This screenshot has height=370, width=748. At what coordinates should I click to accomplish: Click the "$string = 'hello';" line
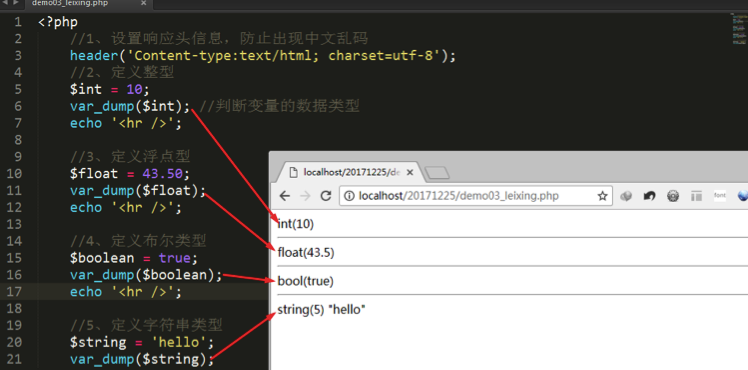click(x=142, y=342)
